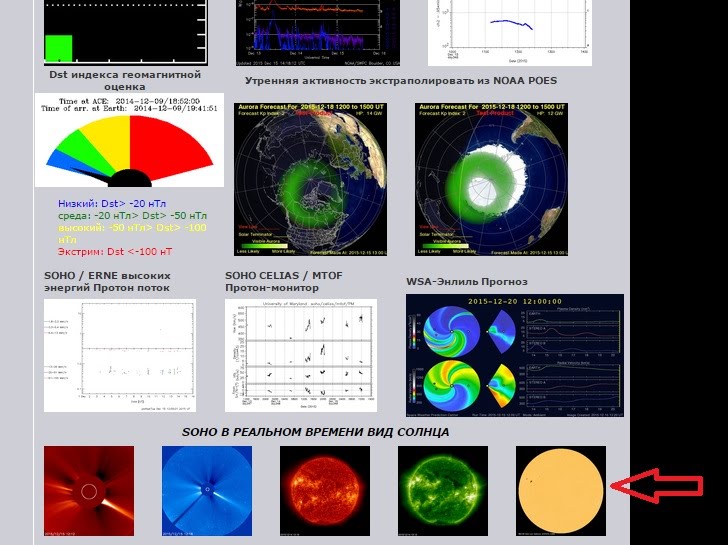Open the SOHO / ERNE proton flux plot
728x545 pixels.
coord(120,355)
